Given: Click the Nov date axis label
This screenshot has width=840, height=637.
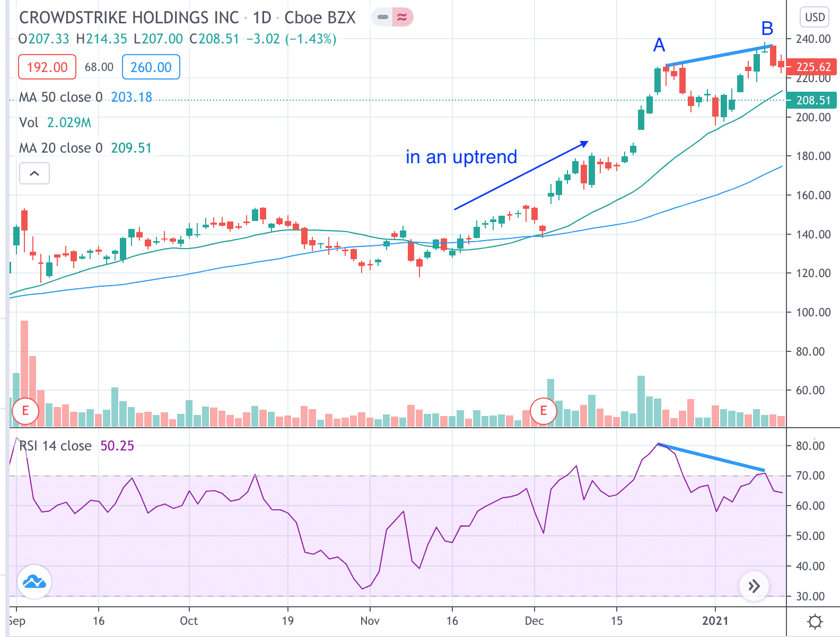Looking at the screenshot, I should [370, 621].
